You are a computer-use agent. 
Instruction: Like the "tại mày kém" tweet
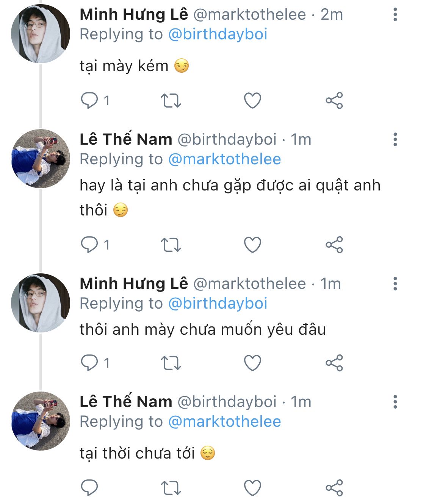pos(252,101)
